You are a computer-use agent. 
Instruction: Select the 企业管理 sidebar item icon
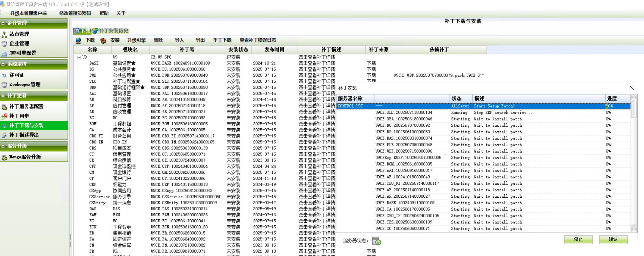click(4, 44)
